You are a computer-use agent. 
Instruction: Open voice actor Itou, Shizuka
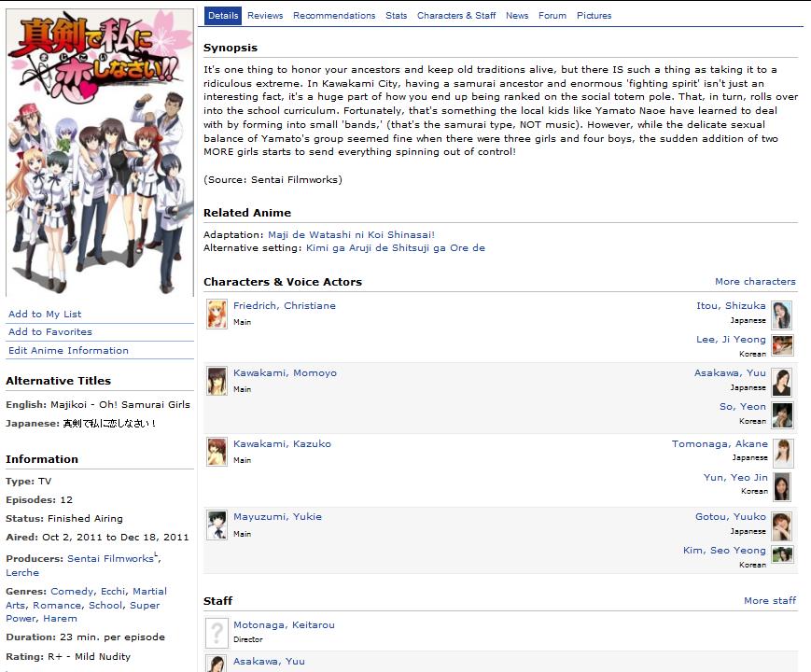(731, 306)
